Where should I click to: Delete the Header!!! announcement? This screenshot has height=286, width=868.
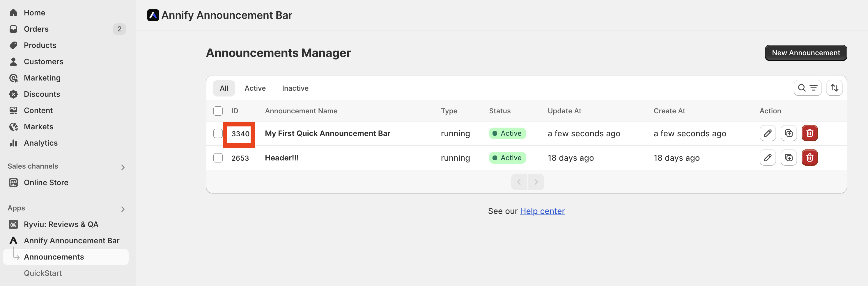[809, 158]
